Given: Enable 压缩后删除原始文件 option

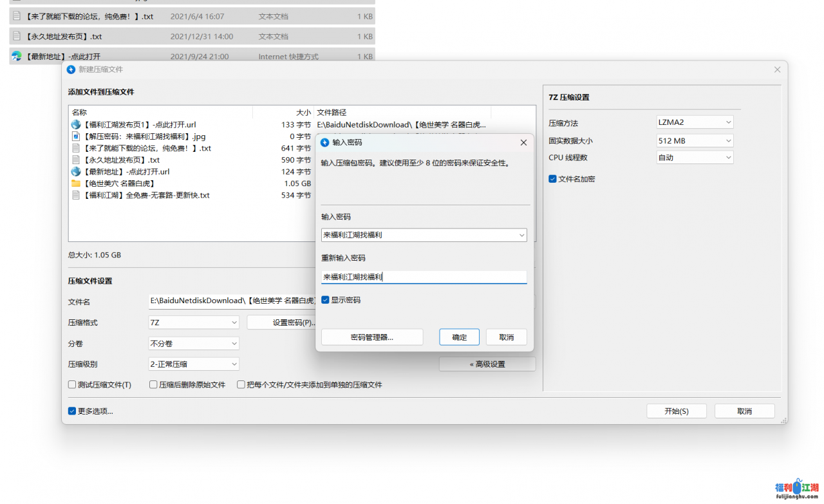Looking at the screenshot, I should click(154, 385).
